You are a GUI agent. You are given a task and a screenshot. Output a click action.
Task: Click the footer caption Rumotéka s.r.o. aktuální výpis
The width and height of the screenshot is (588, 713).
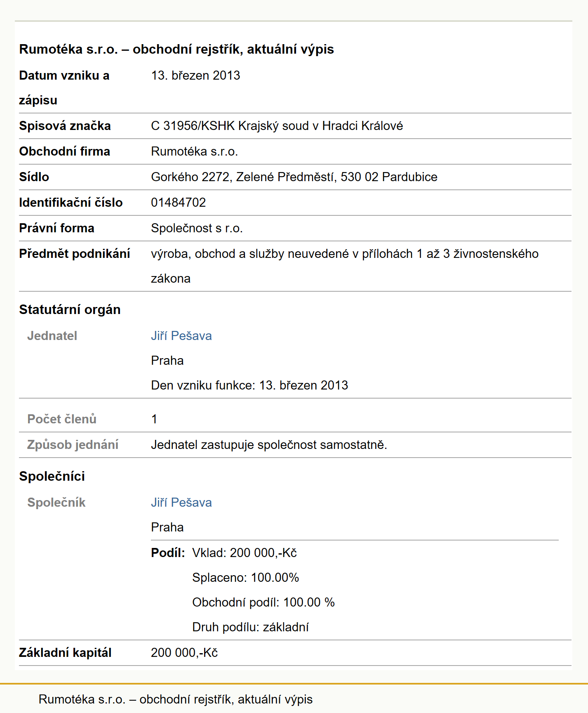[x=176, y=699]
